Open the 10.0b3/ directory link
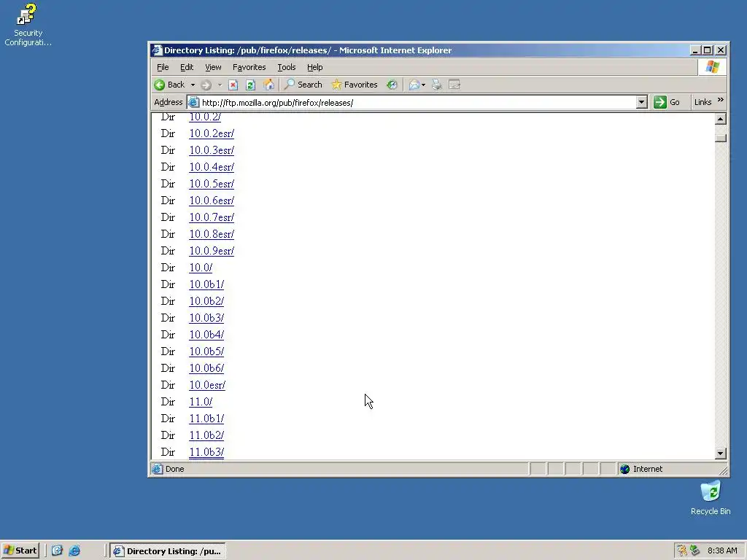The width and height of the screenshot is (747, 560). click(206, 318)
